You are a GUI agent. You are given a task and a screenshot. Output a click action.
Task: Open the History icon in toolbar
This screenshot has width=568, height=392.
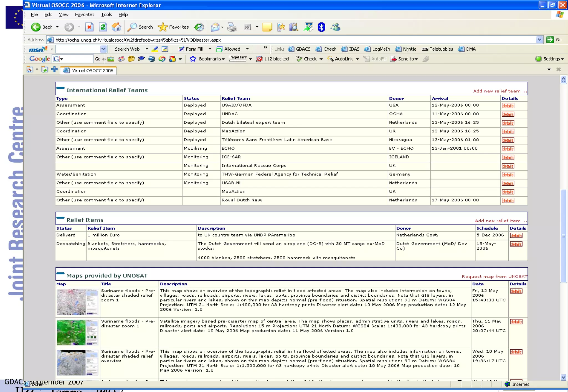[199, 27]
